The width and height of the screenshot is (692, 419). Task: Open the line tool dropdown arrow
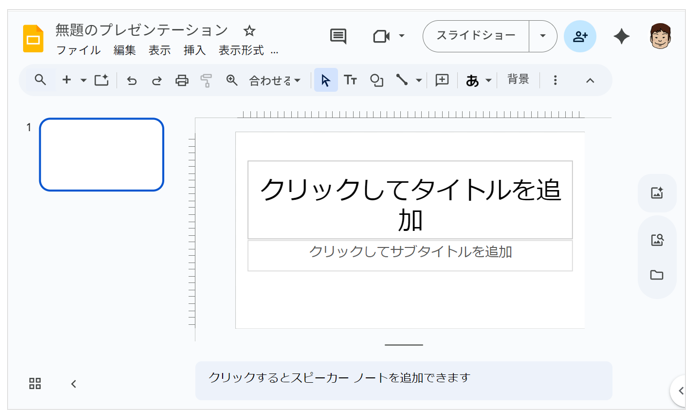coord(419,80)
